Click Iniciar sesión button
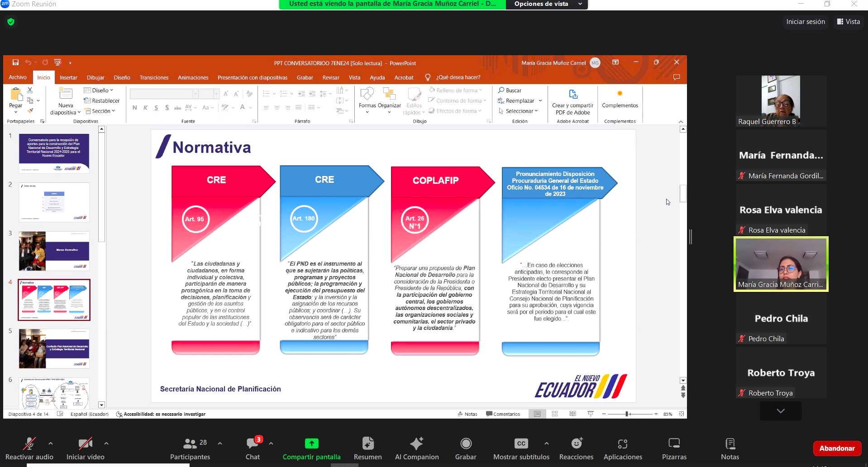This screenshot has width=868, height=467. coord(806,22)
